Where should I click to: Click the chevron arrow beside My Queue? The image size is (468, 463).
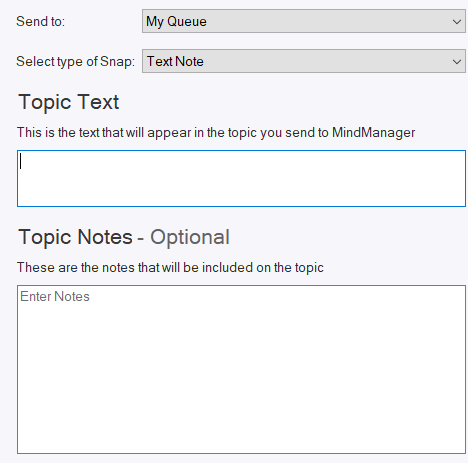tap(457, 22)
